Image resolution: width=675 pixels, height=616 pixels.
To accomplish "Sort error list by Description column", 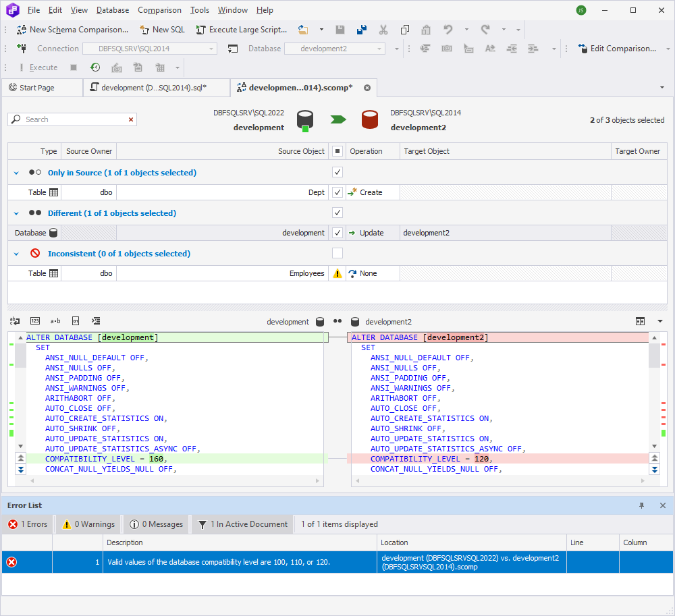I will click(240, 542).
